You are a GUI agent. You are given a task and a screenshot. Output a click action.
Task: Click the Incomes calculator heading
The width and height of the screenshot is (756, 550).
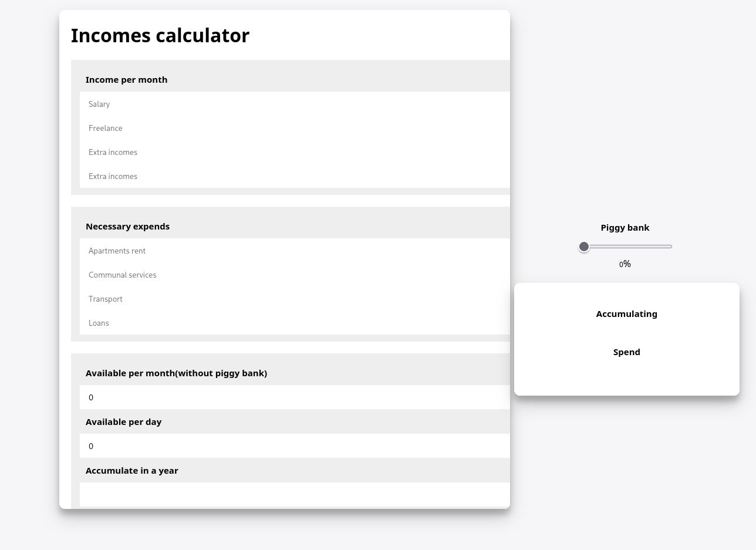[160, 36]
